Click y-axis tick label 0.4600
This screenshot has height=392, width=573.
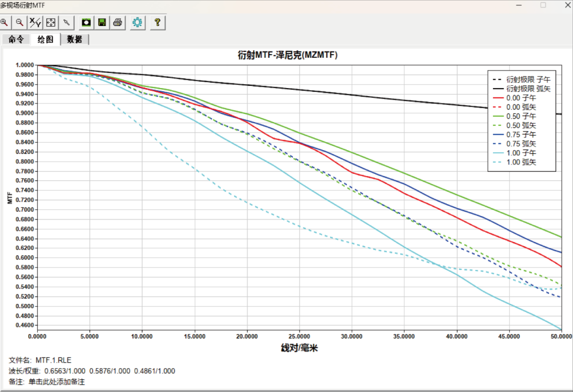pyautogui.click(x=24, y=325)
